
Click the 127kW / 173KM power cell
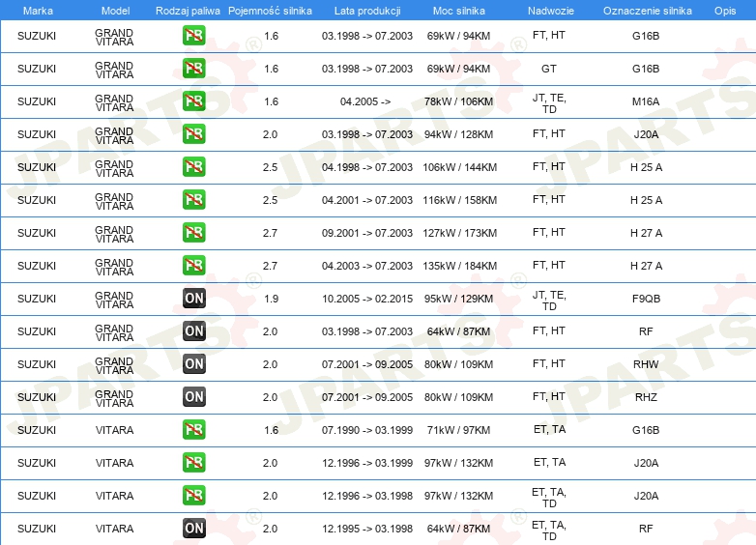point(460,233)
